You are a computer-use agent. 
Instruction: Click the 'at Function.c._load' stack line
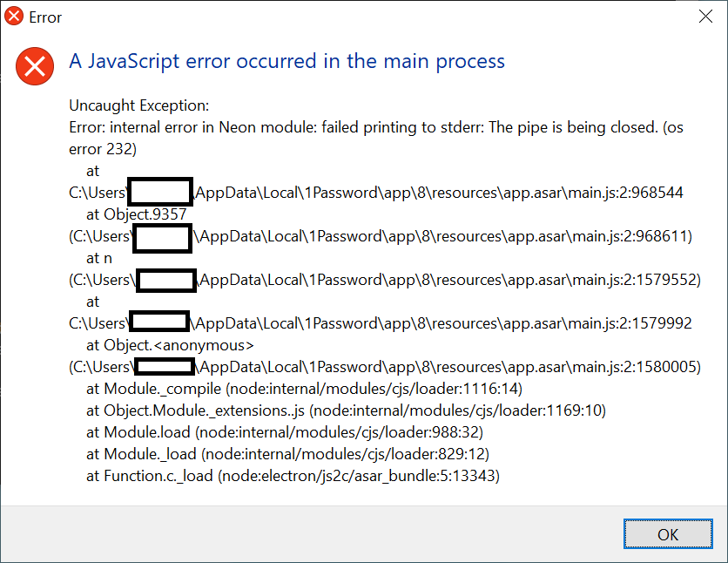coord(293,476)
